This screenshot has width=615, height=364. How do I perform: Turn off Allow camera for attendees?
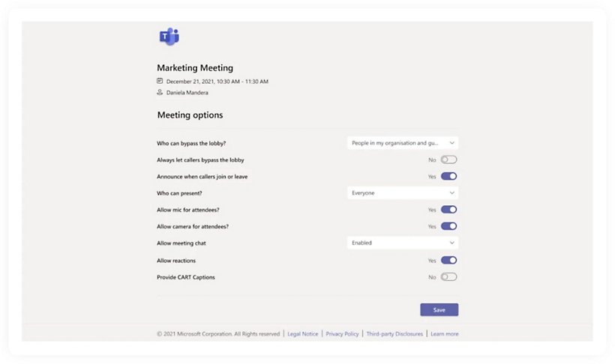(x=448, y=226)
